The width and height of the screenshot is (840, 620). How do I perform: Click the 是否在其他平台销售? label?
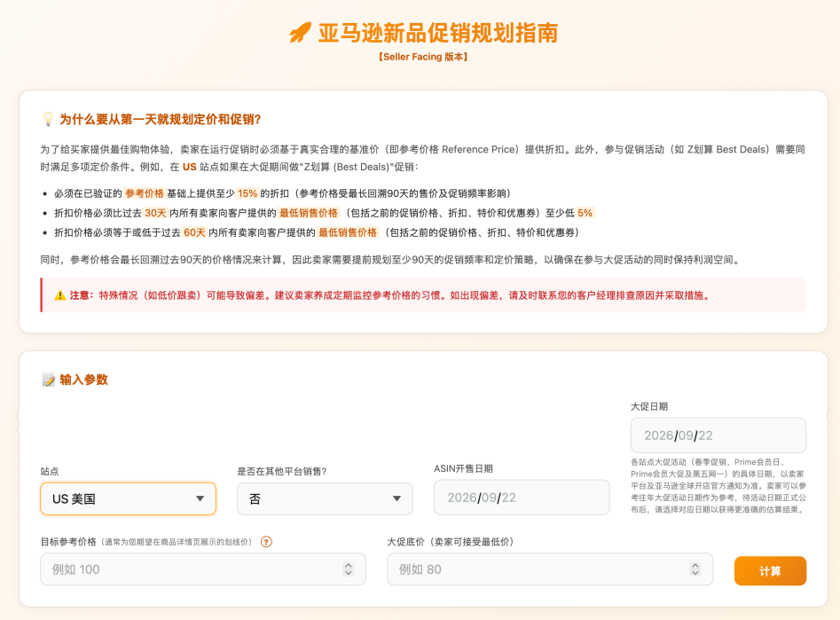[282, 471]
